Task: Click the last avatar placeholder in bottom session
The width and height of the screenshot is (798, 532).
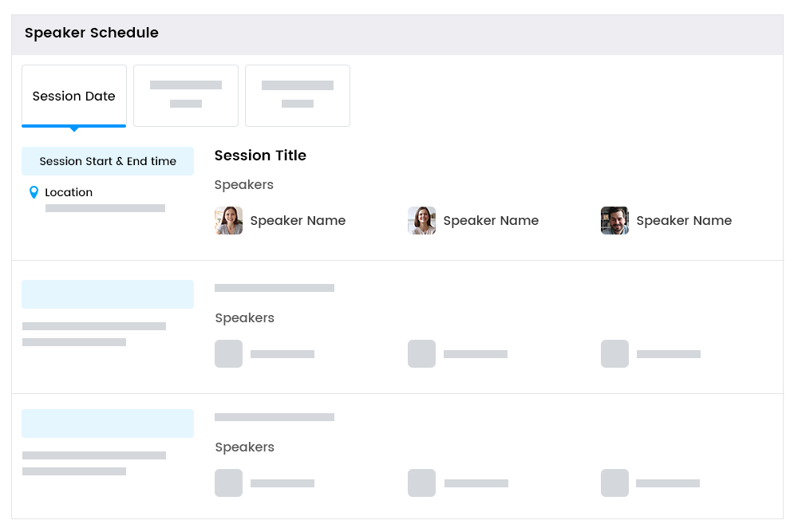Action: [614, 483]
